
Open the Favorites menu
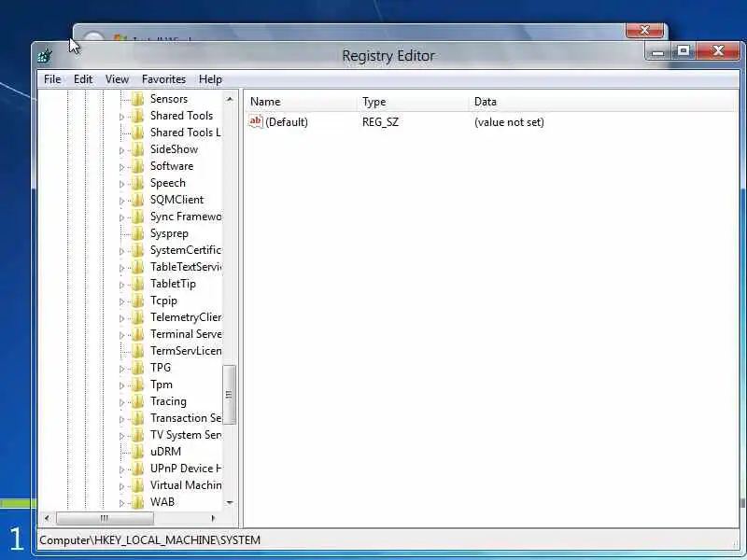click(163, 79)
